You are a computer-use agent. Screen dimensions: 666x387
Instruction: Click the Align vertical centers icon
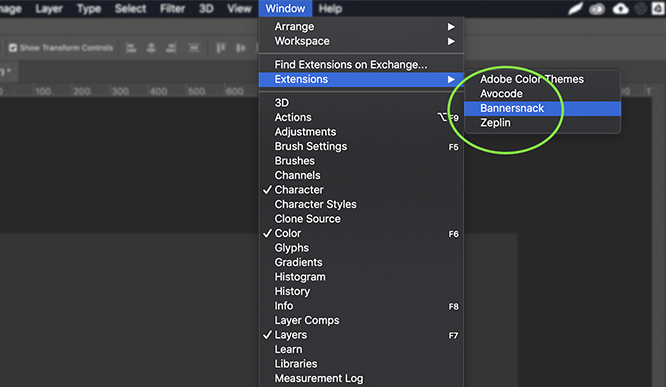(x=241, y=48)
